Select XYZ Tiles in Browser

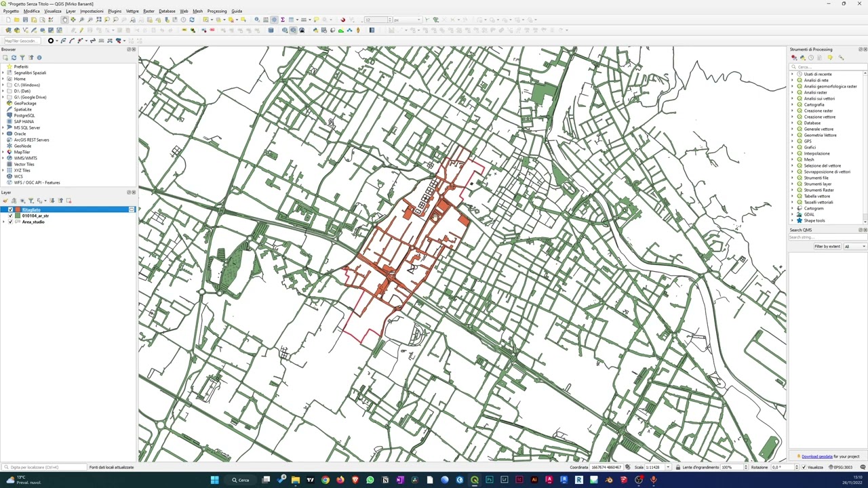[22, 170]
